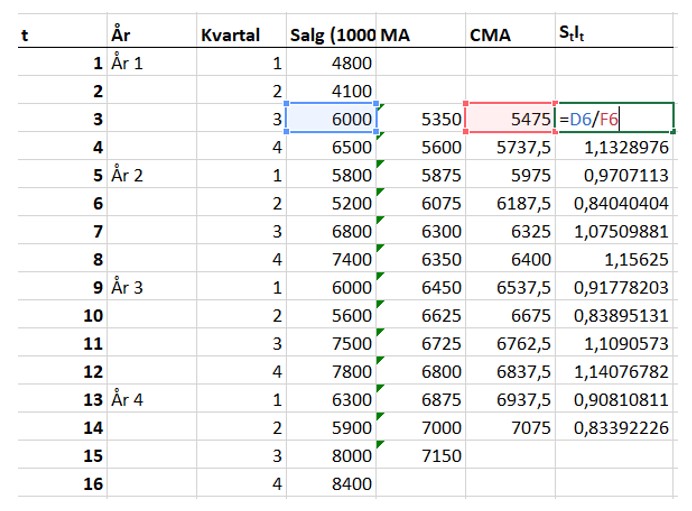Click the formula cell containing =D6/F6
The height and width of the screenshot is (511, 692).
click(x=614, y=119)
